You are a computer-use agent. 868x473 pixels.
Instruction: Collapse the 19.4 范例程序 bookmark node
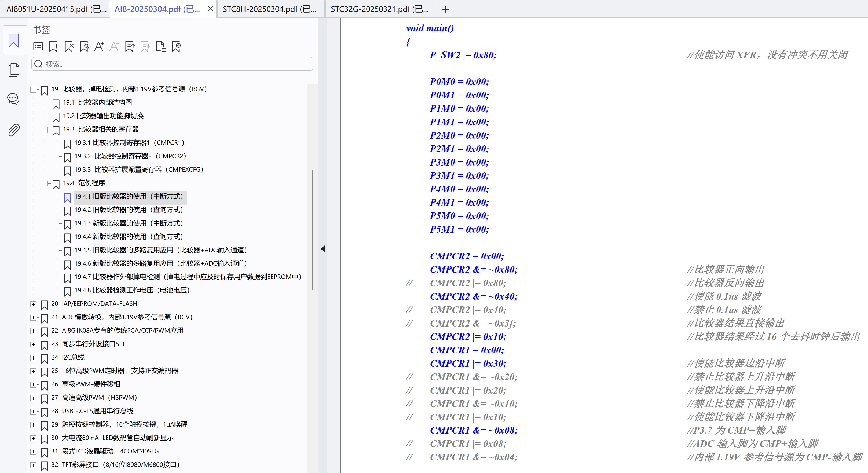[x=45, y=183]
